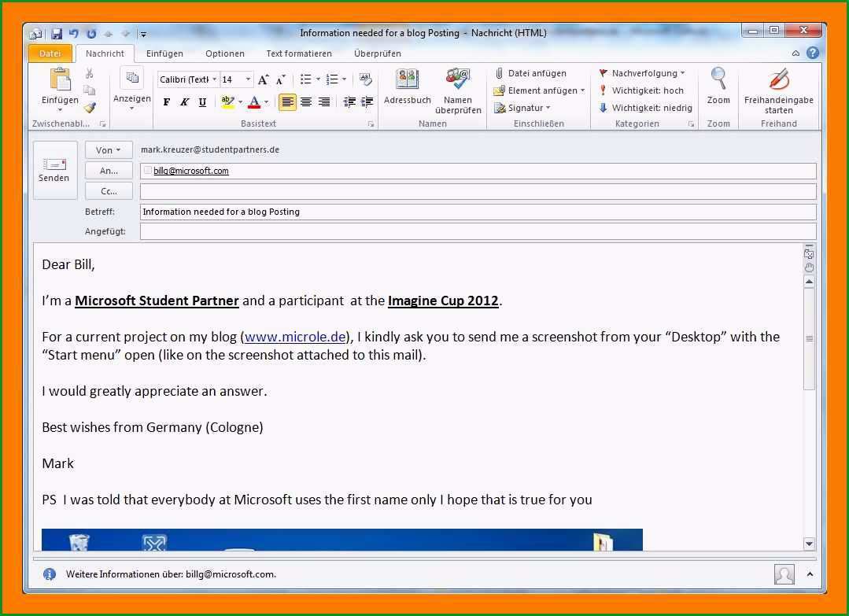Open font color picker arrow
Image resolution: width=849 pixels, height=616 pixels.
(x=266, y=101)
